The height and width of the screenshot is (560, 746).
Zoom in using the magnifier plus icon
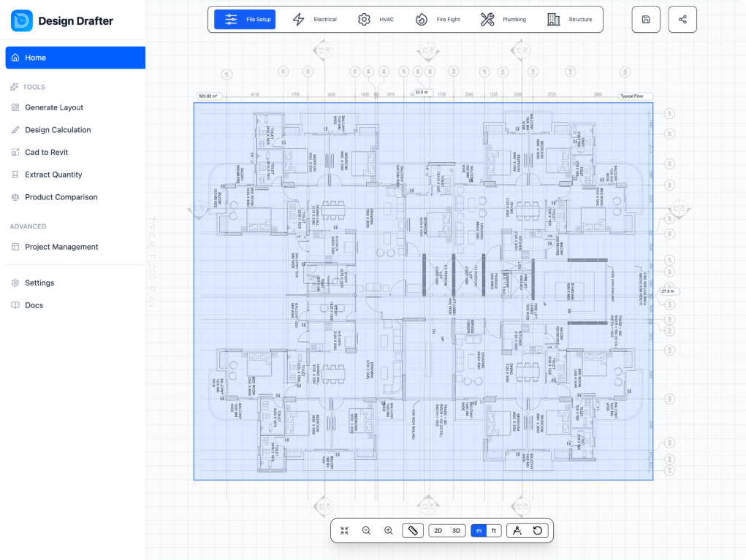click(389, 531)
